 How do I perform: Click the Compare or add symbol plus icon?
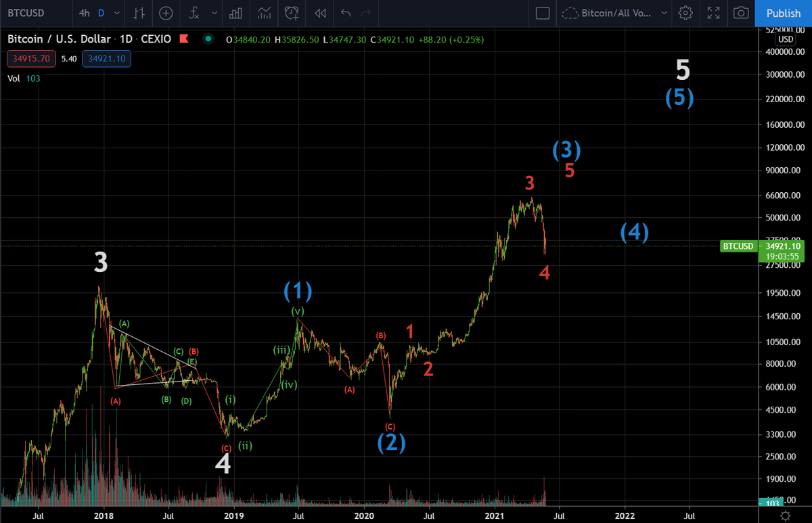click(x=166, y=13)
